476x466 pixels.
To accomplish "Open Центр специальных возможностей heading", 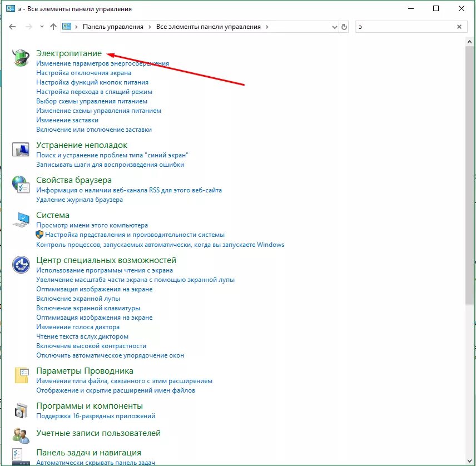I will click(x=106, y=260).
